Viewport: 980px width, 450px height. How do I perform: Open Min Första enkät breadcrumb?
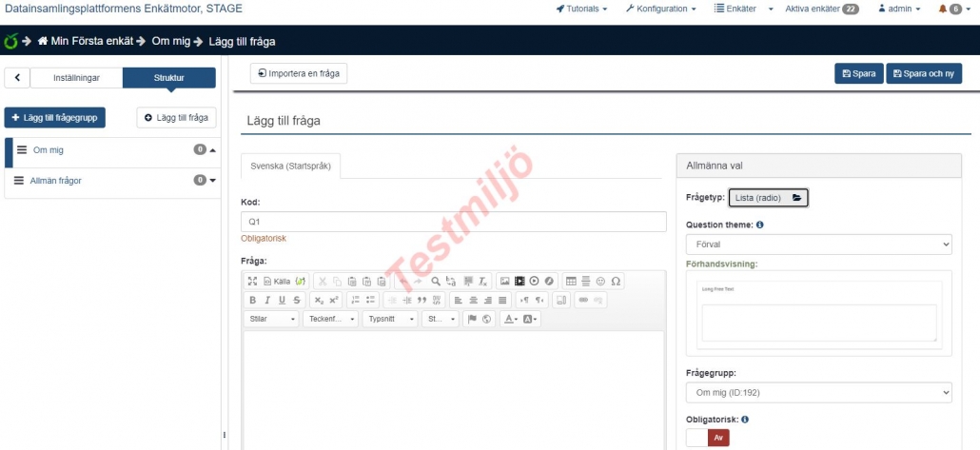pyautogui.click(x=85, y=41)
